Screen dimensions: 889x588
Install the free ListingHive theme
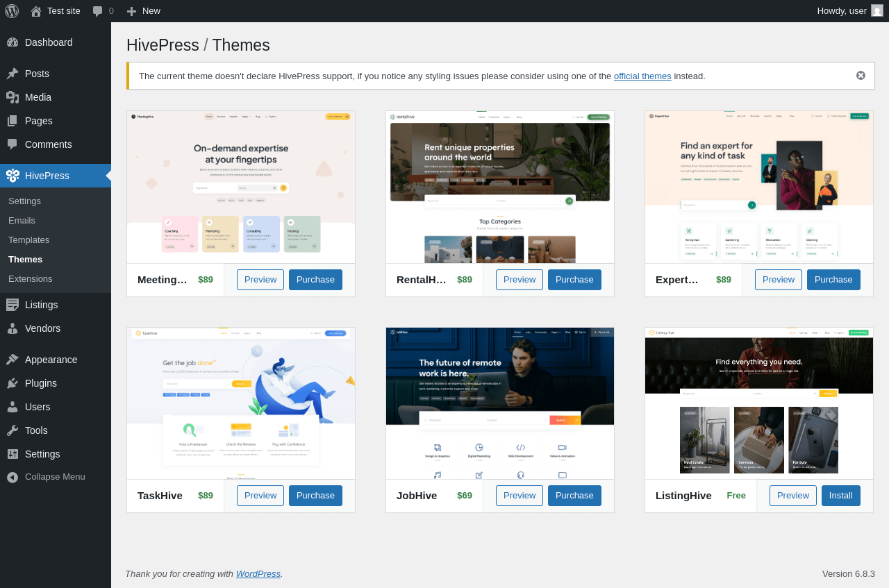coord(841,496)
